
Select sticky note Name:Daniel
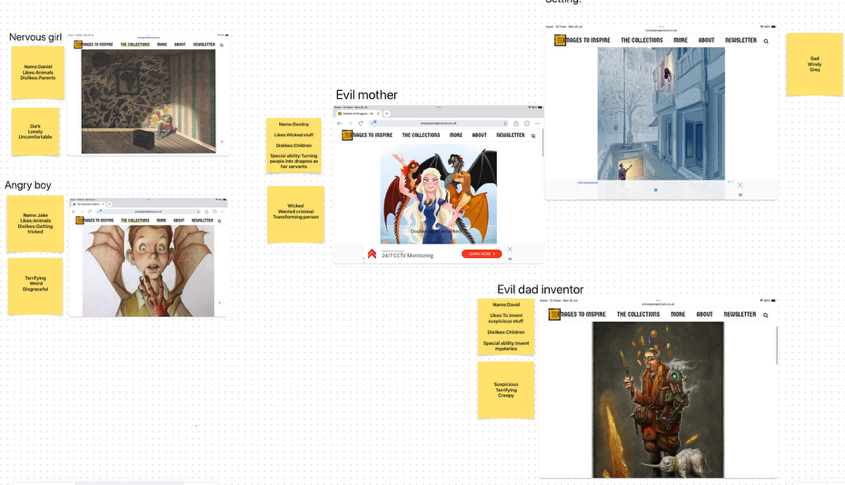(x=38, y=73)
